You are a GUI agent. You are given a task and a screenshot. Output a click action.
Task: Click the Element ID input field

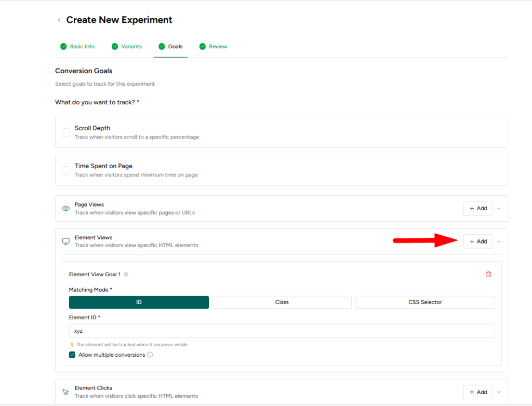pyautogui.click(x=282, y=331)
